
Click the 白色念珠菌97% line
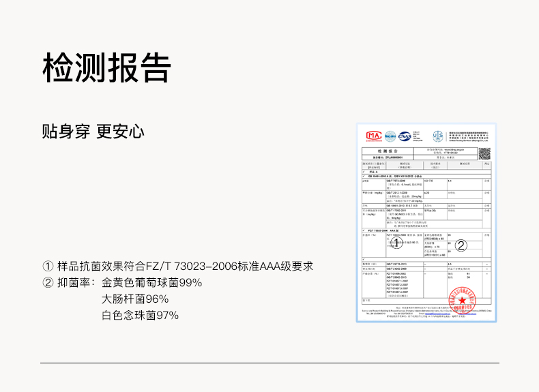click(x=140, y=315)
